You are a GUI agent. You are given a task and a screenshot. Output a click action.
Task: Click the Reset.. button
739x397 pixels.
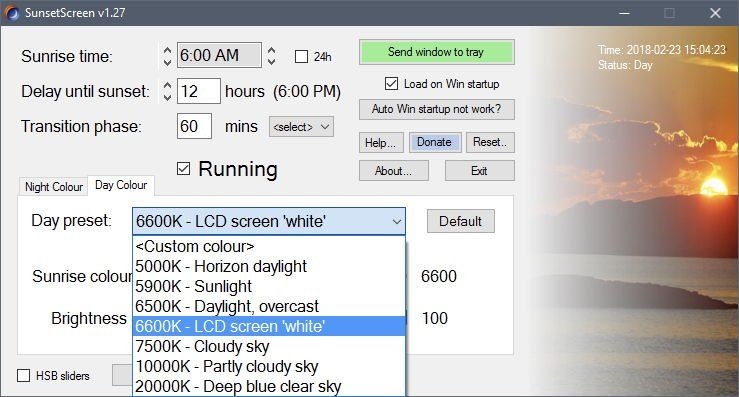coord(490,142)
